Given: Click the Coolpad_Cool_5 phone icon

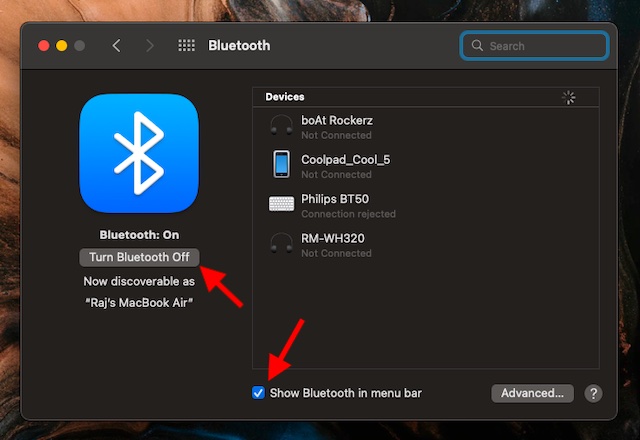Looking at the screenshot, I should (x=281, y=164).
